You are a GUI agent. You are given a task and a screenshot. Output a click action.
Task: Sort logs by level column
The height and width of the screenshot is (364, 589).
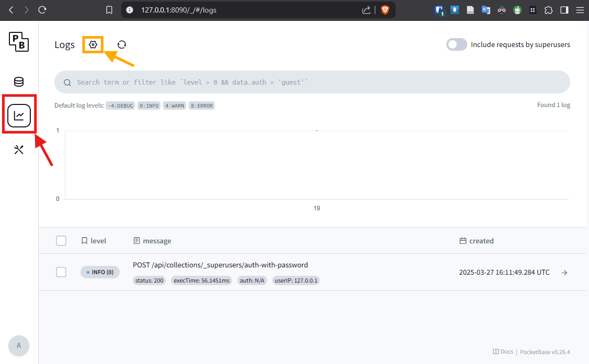coord(94,241)
